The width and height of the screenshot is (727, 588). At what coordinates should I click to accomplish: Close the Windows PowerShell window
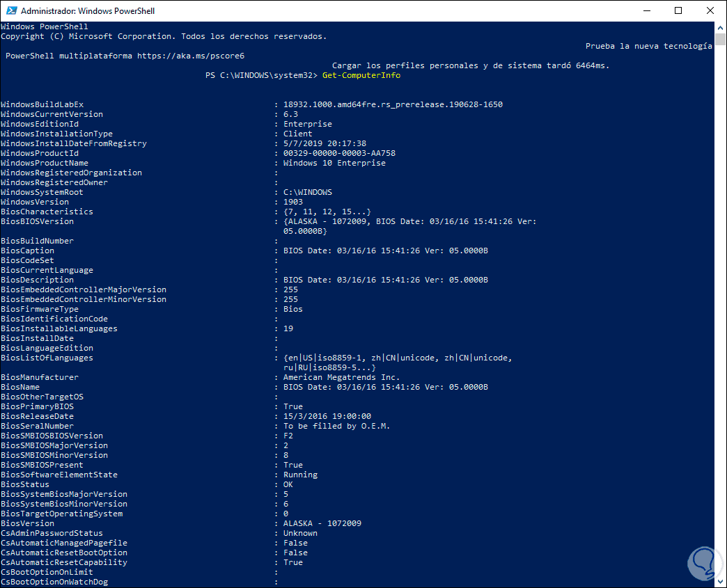pos(710,11)
